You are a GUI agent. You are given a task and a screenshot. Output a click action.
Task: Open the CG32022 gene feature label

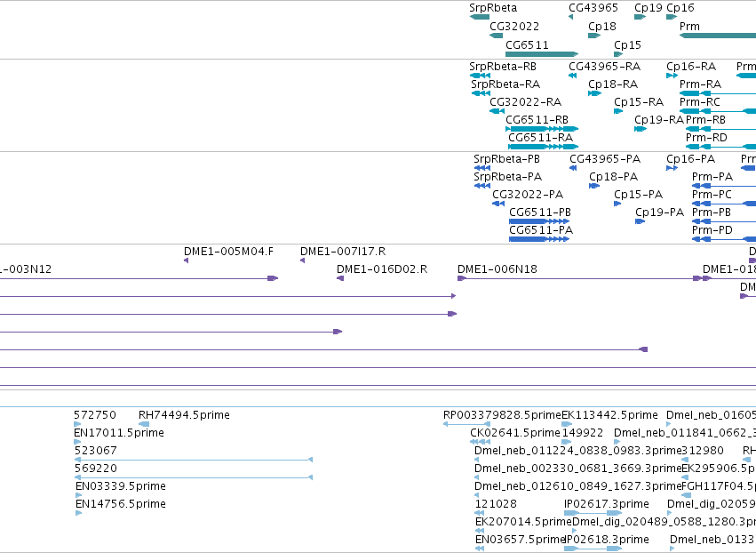514,27
